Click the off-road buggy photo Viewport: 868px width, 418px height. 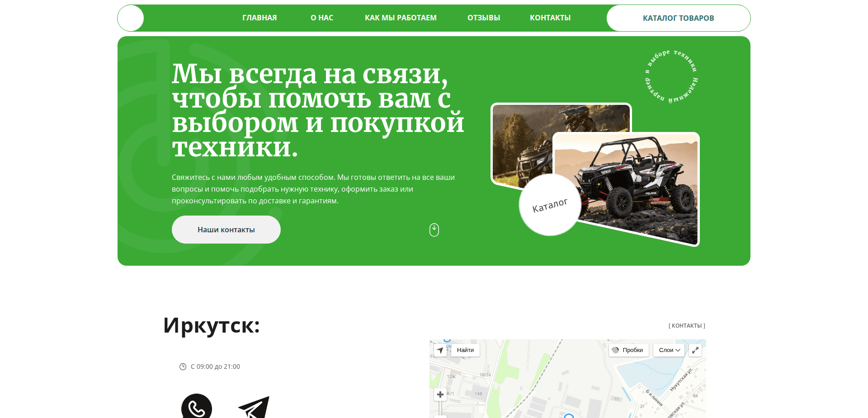[x=628, y=185]
